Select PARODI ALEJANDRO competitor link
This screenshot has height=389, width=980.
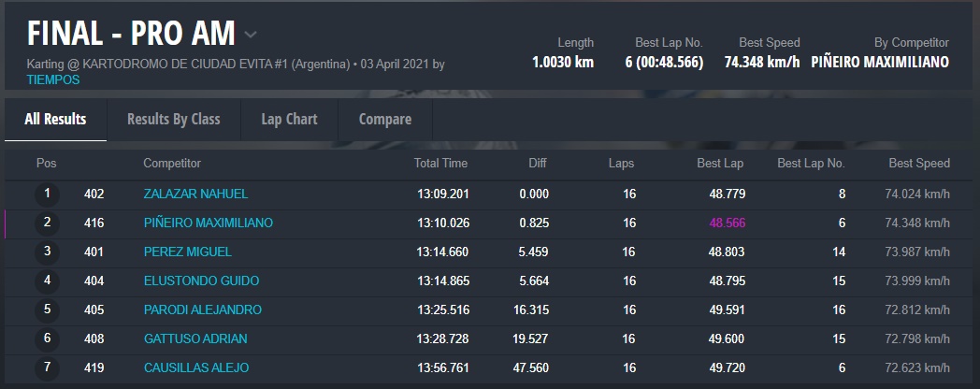pyautogui.click(x=202, y=310)
